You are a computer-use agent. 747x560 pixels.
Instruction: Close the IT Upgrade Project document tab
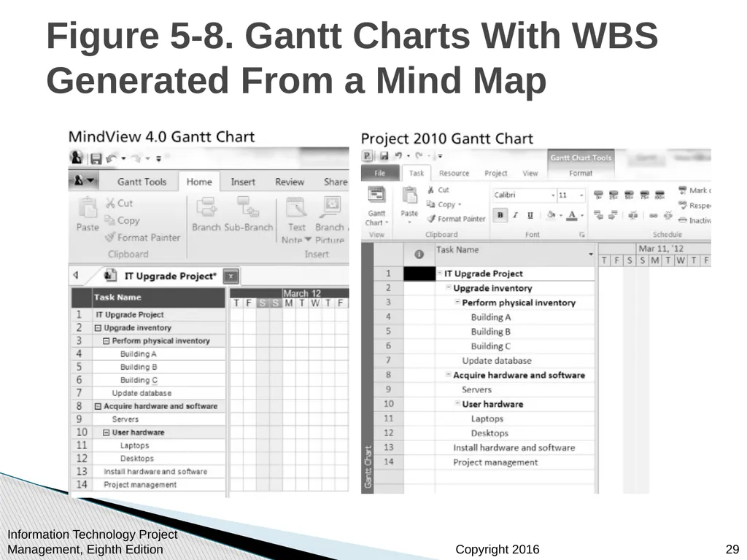[231, 276]
